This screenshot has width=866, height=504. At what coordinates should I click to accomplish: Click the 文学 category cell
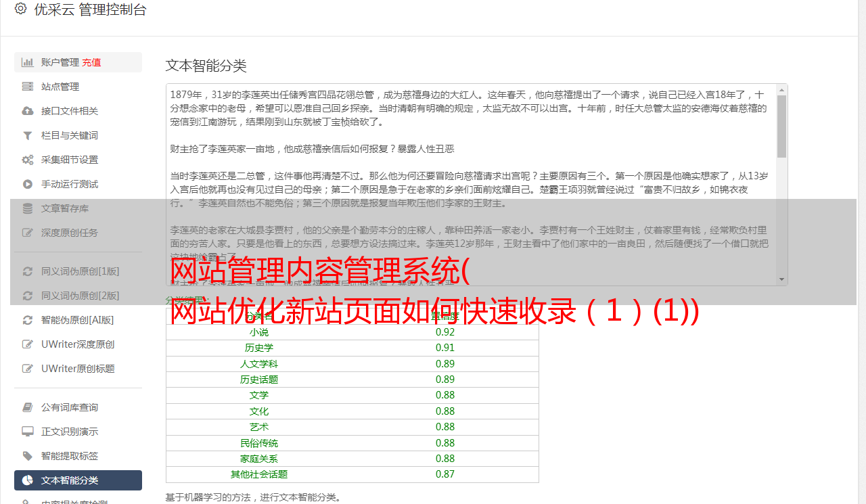pyautogui.click(x=259, y=395)
